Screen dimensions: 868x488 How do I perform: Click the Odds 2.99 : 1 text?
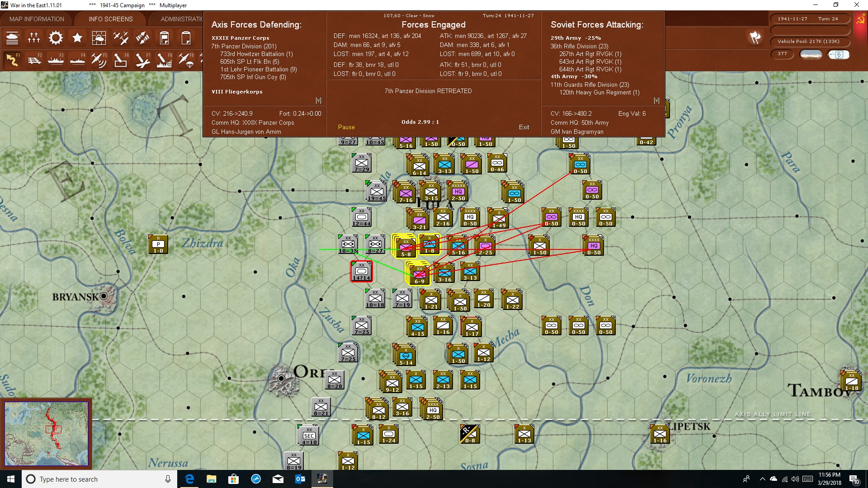420,122
